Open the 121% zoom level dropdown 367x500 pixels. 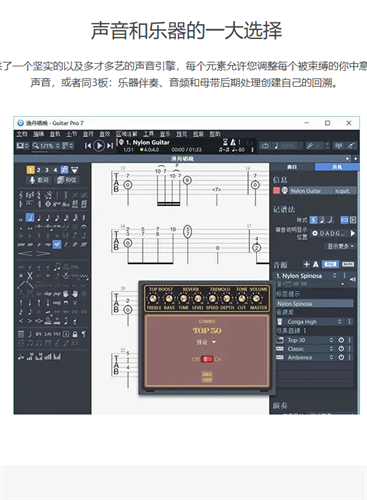[46, 146]
